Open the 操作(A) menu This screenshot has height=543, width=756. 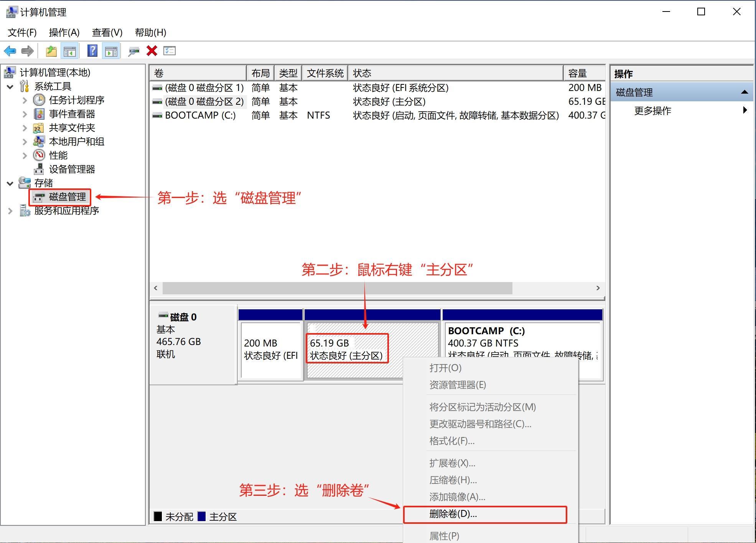pos(64,33)
